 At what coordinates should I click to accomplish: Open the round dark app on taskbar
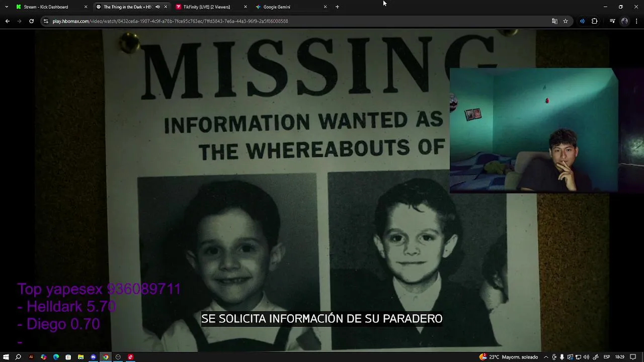(x=118, y=357)
